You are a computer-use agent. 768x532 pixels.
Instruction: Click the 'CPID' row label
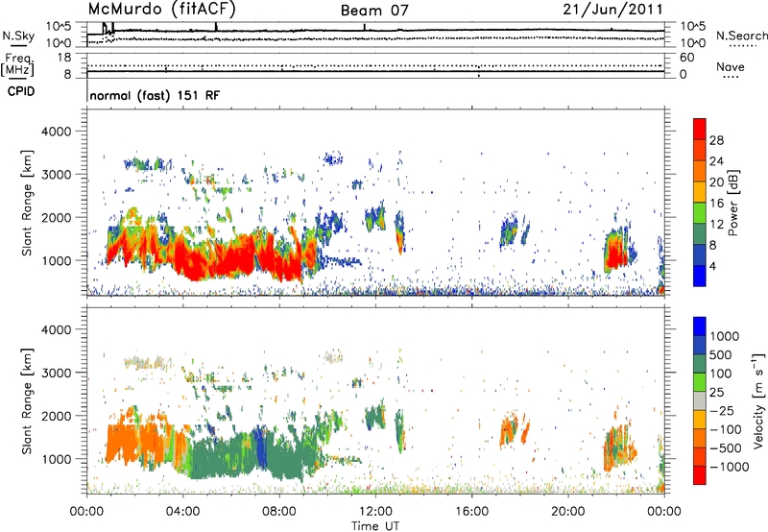tap(21, 91)
